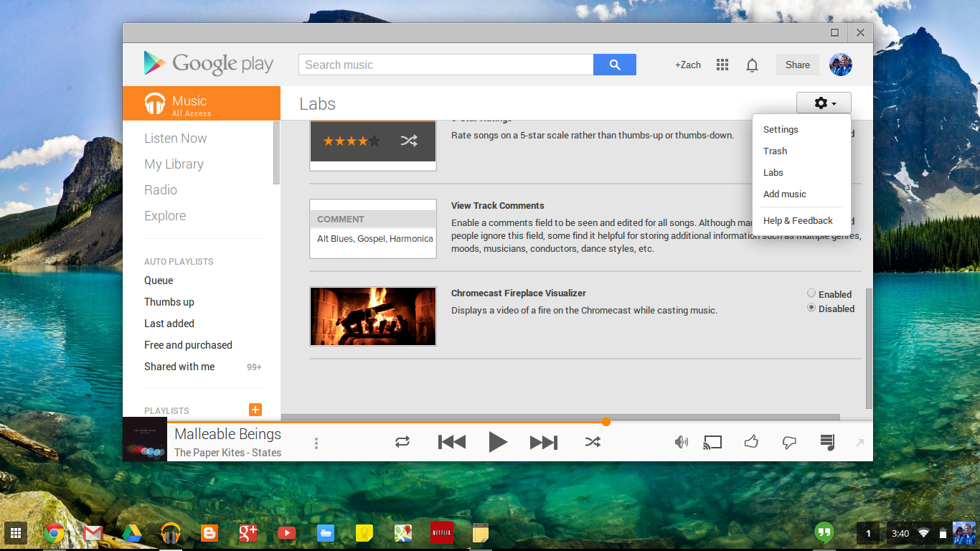Launch Netflix from the shelf
Screen dimensions: 980x551
coord(441,533)
